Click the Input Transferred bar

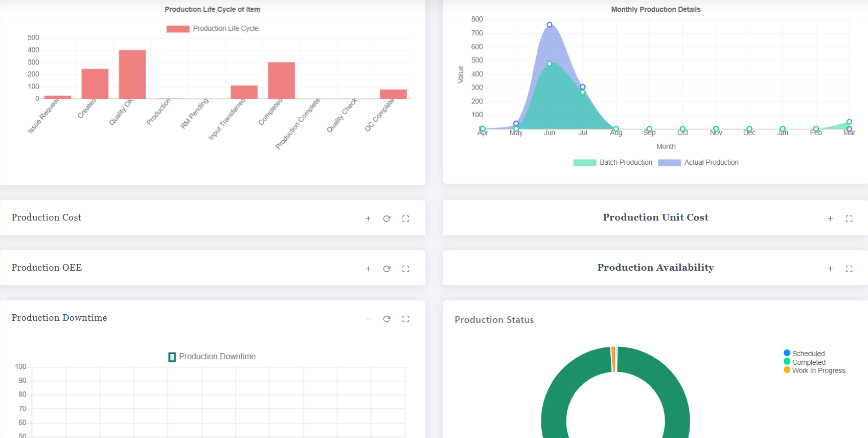[244, 92]
